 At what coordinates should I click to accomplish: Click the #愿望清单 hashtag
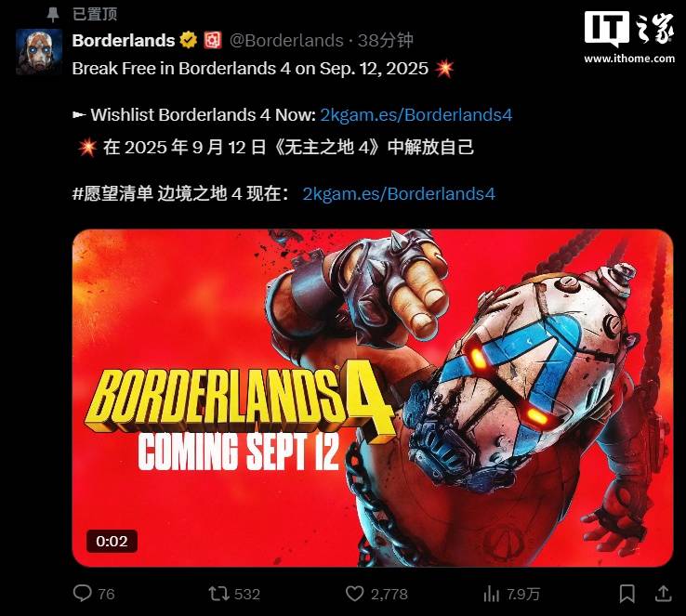point(112,193)
